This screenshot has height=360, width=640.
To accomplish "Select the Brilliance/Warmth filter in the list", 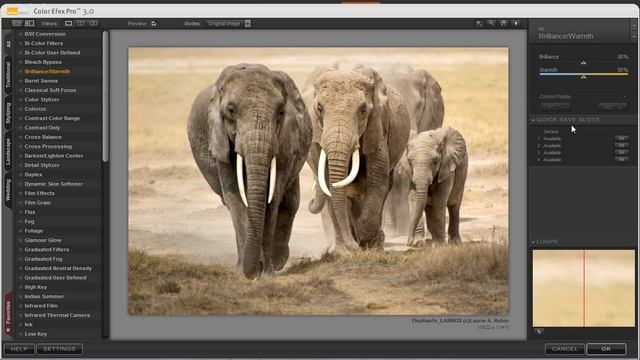I will [x=47, y=71].
